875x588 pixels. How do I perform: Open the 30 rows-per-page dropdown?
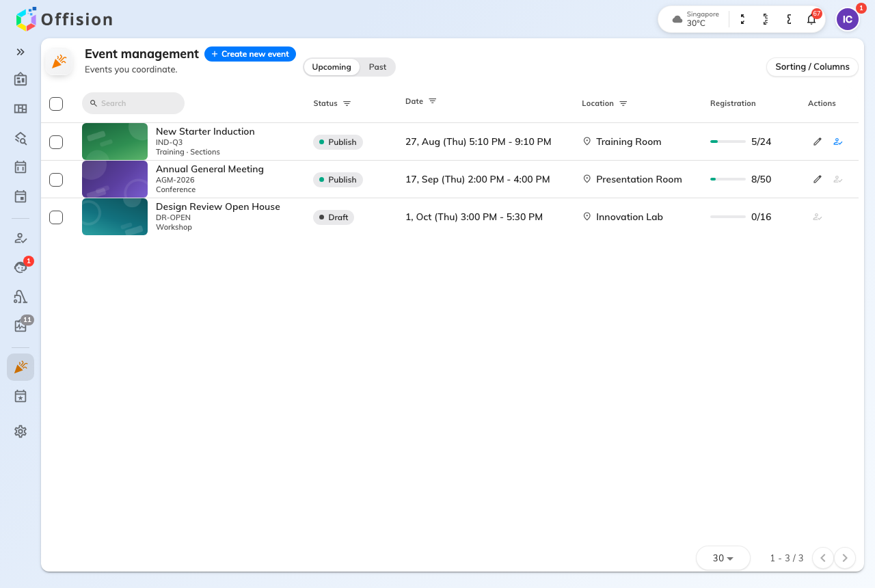pos(723,558)
